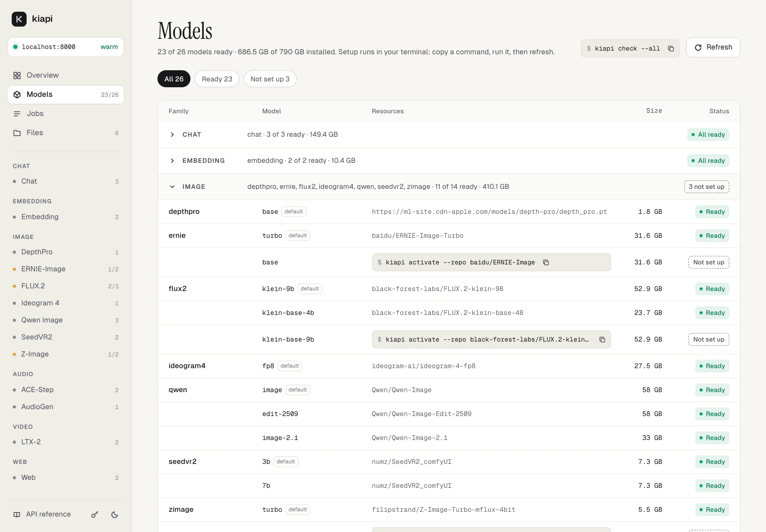Click the Overview grid icon in the sidebar

point(17,75)
